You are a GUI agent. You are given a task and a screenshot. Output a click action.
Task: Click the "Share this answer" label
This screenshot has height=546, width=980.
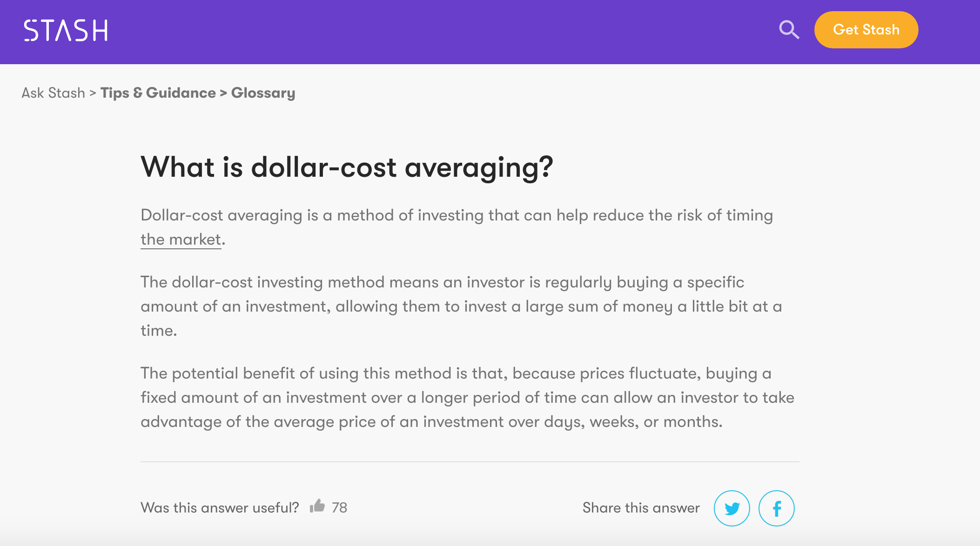pos(641,507)
